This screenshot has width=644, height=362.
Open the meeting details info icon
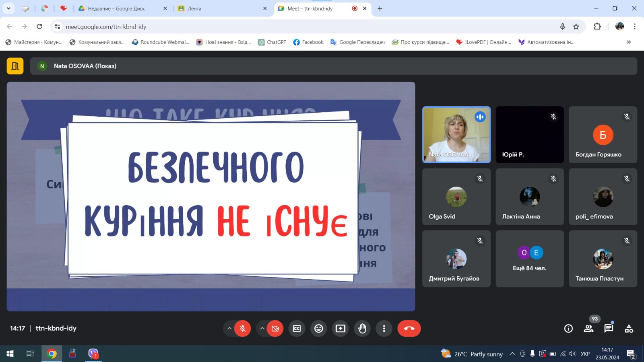[x=568, y=329]
